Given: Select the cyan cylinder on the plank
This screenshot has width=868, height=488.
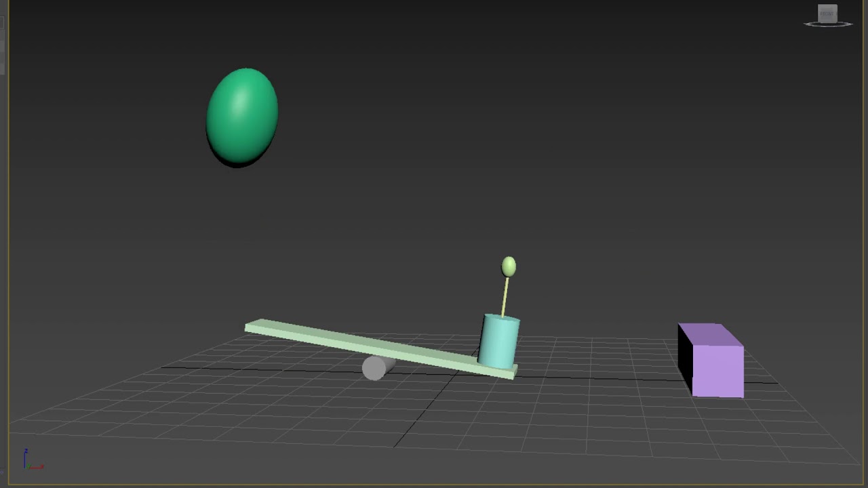Looking at the screenshot, I should [499, 341].
